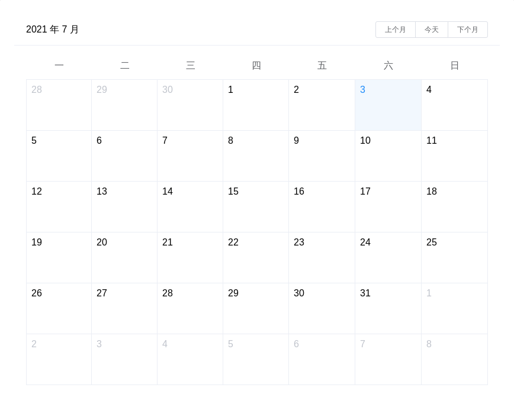
Task: Select grayed June 29 in first row
Action: (124, 105)
